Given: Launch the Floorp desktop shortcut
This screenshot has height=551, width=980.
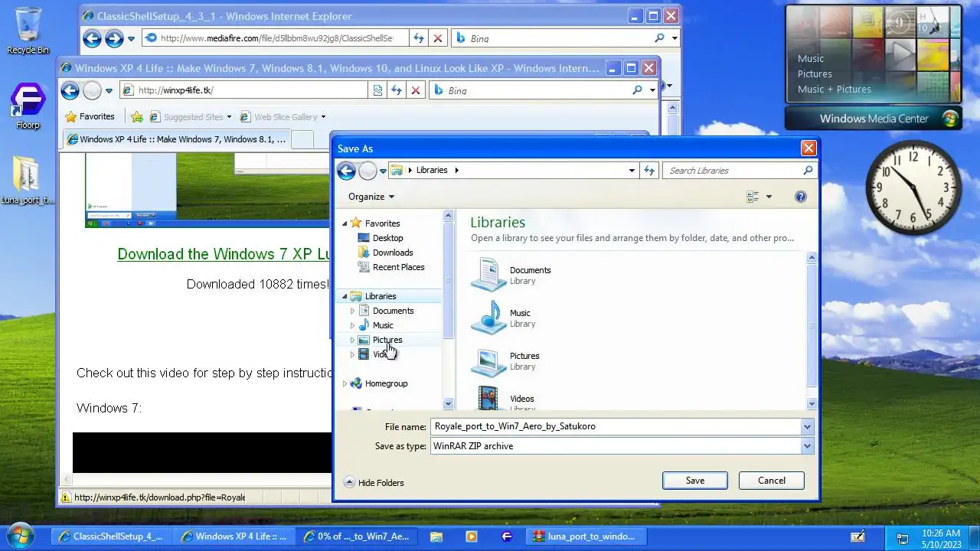Looking at the screenshot, I should point(28,106).
